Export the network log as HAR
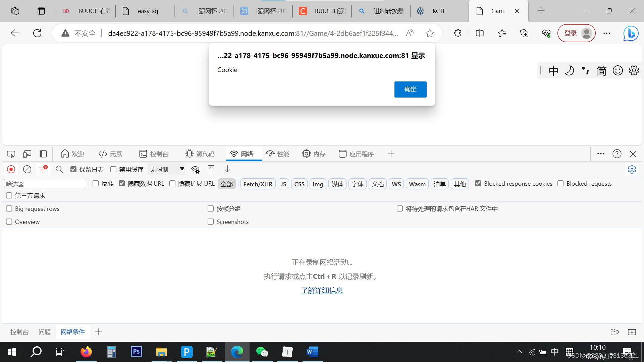This screenshot has width=644, height=362. point(227,169)
